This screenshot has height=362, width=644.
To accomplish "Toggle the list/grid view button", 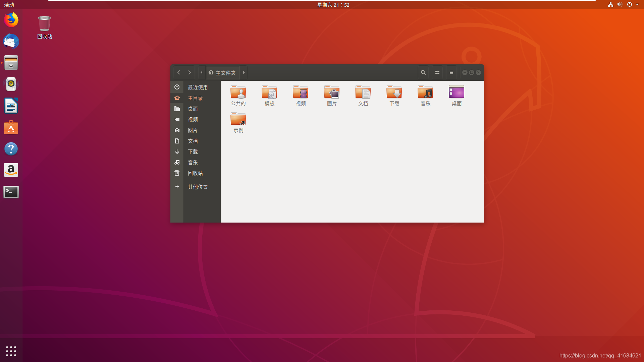I will 437,72.
